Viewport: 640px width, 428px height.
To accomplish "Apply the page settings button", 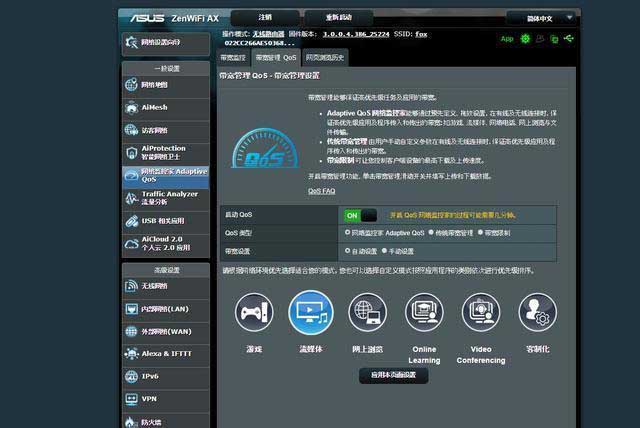I will [393, 375].
